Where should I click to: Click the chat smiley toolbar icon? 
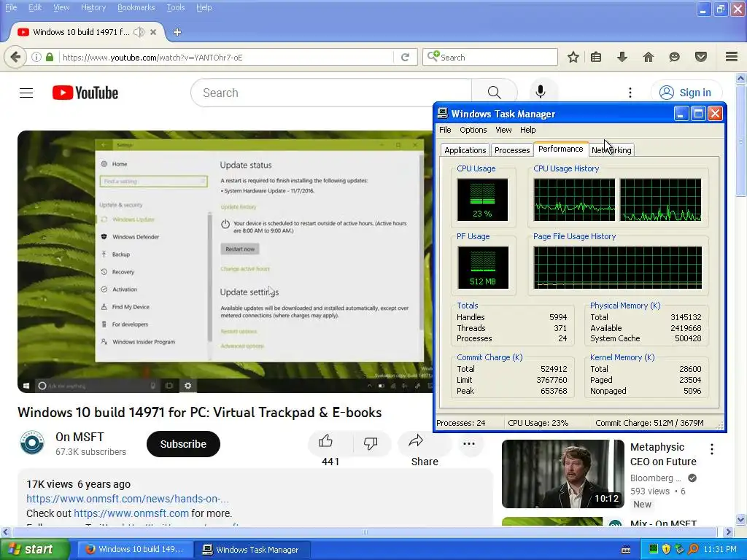pos(674,57)
